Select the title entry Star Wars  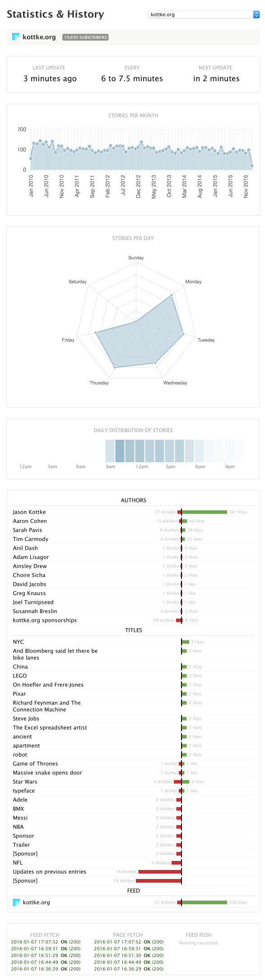25,782
